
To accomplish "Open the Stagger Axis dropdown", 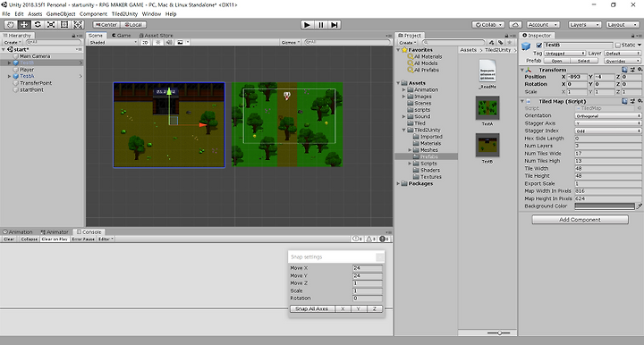I will pyautogui.click(x=608, y=123).
